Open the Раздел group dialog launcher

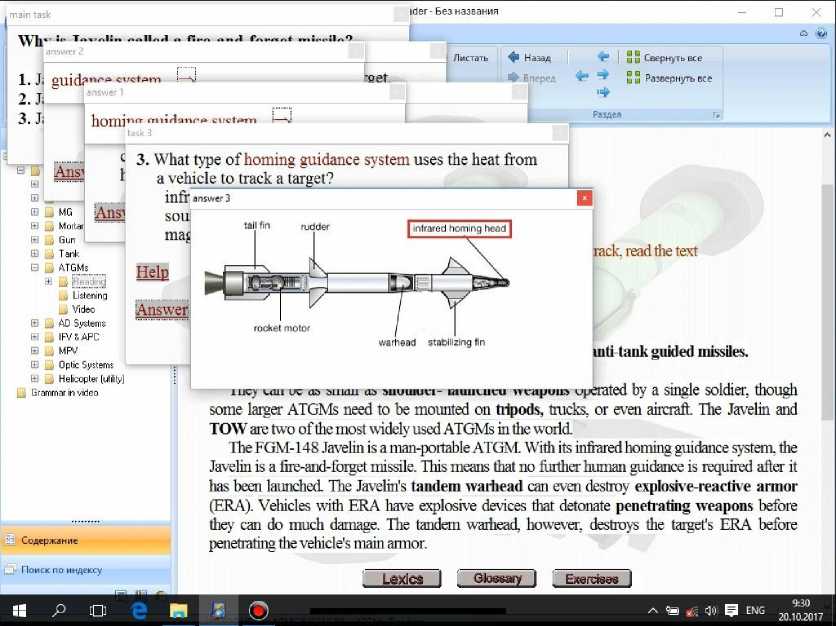pos(717,115)
